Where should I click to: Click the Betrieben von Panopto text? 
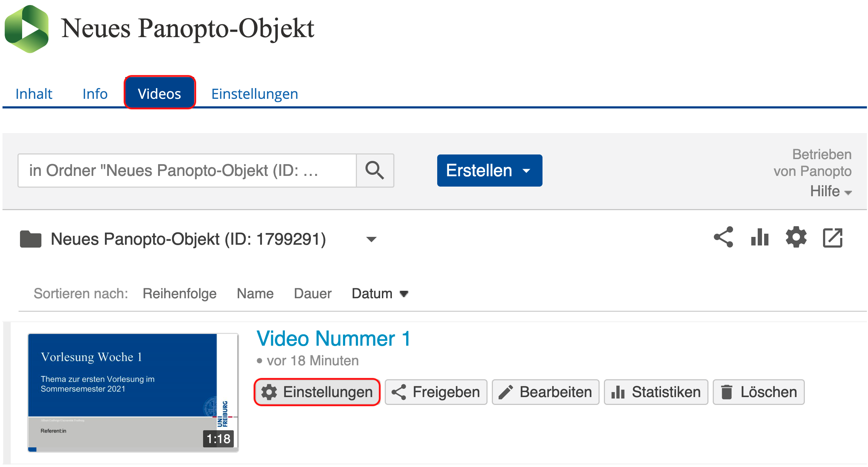point(813,163)
